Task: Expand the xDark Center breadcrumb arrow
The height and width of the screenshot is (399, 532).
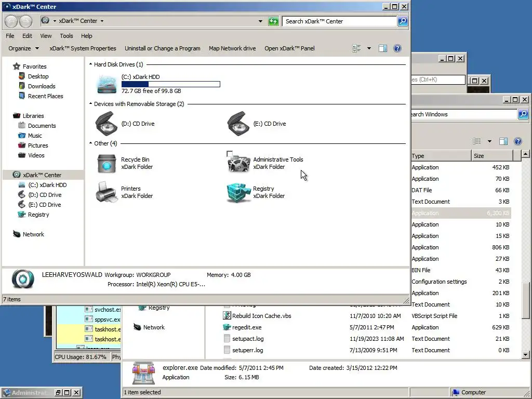Action: point(102,21)
